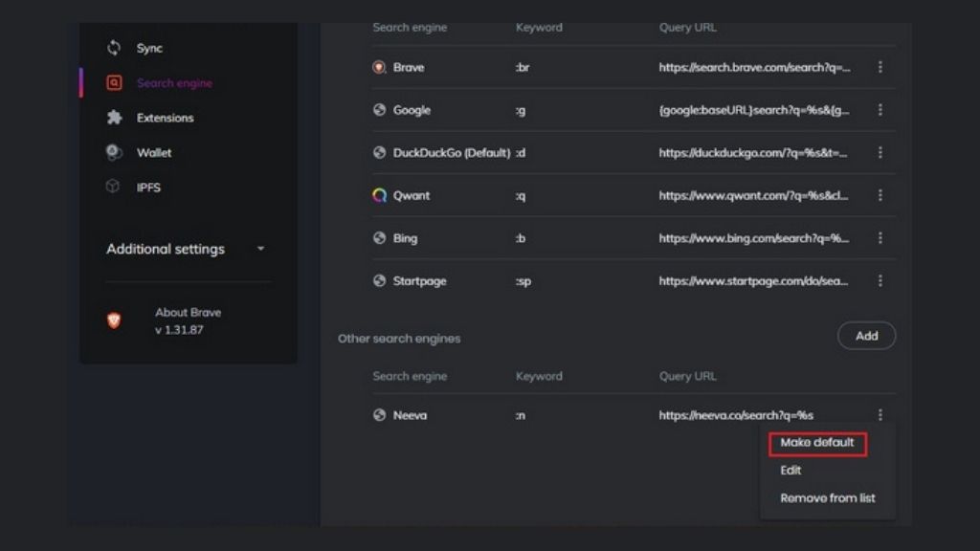Open the three-dot menu for Bing
Image resolution: width=980 pixels, height=551 pixels.
coord(880,238)
